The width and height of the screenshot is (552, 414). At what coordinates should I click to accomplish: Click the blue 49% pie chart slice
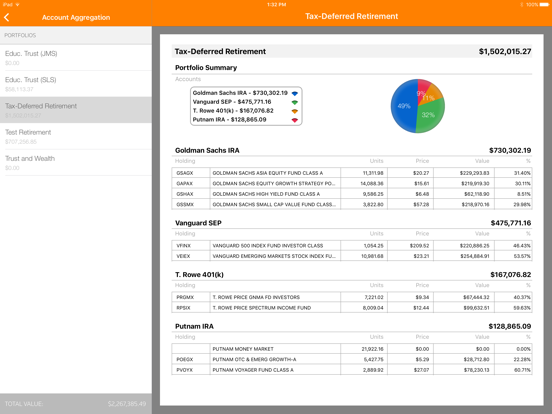[404, 106]
